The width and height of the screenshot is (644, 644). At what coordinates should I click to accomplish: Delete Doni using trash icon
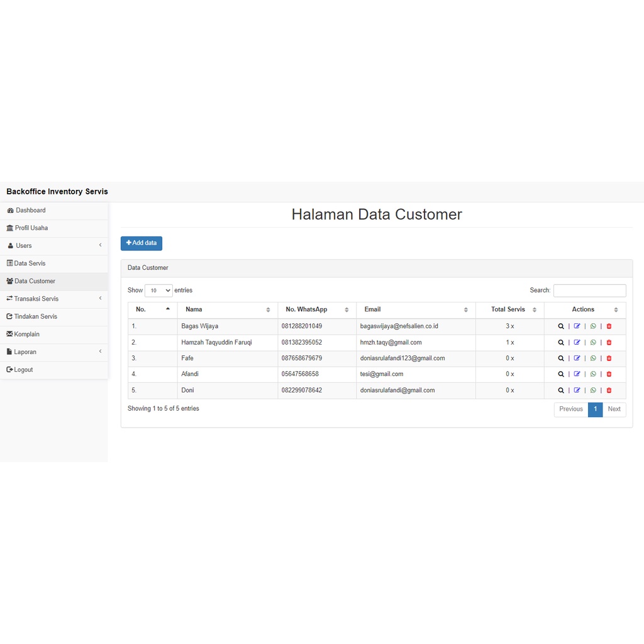(609, 390)
